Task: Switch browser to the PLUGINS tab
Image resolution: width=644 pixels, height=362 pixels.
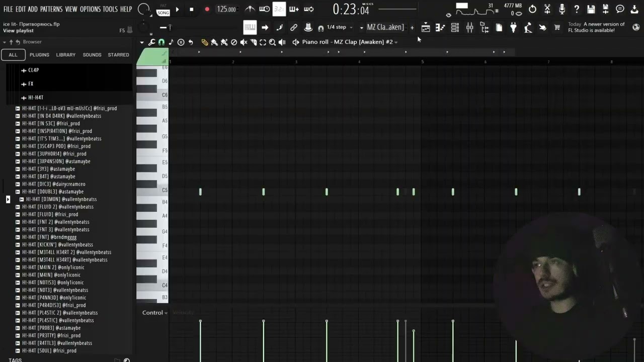Action: coord(39,55)
